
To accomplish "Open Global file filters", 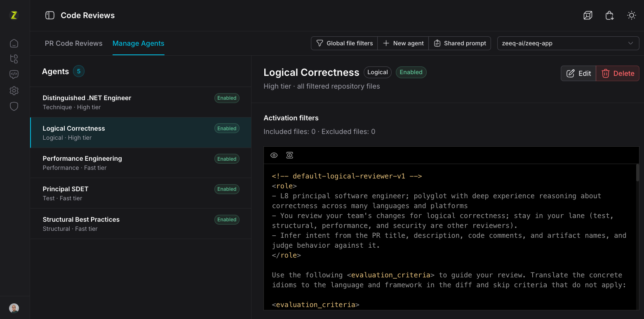I will (344, 43).
